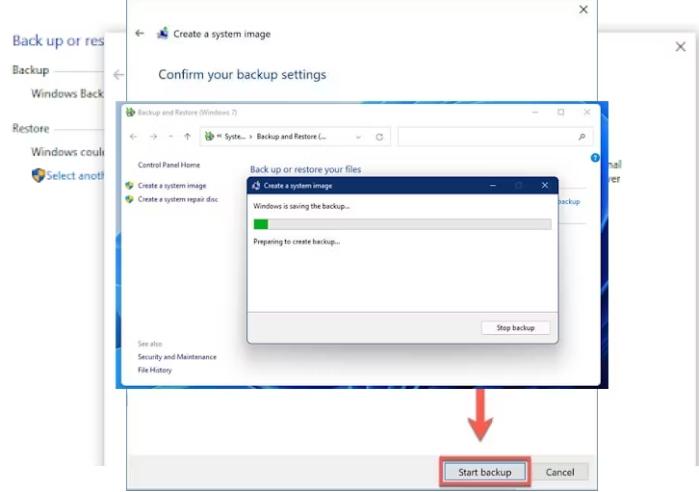Image resolution: width=699 pixels, height=492 pixels.
Task: Click the search magnifier icon
Action: click(582, 137)
